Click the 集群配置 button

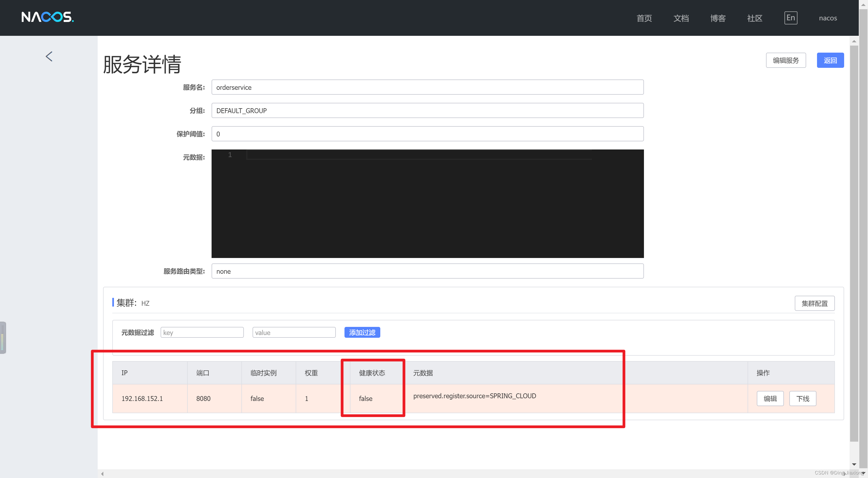point(814,303)
